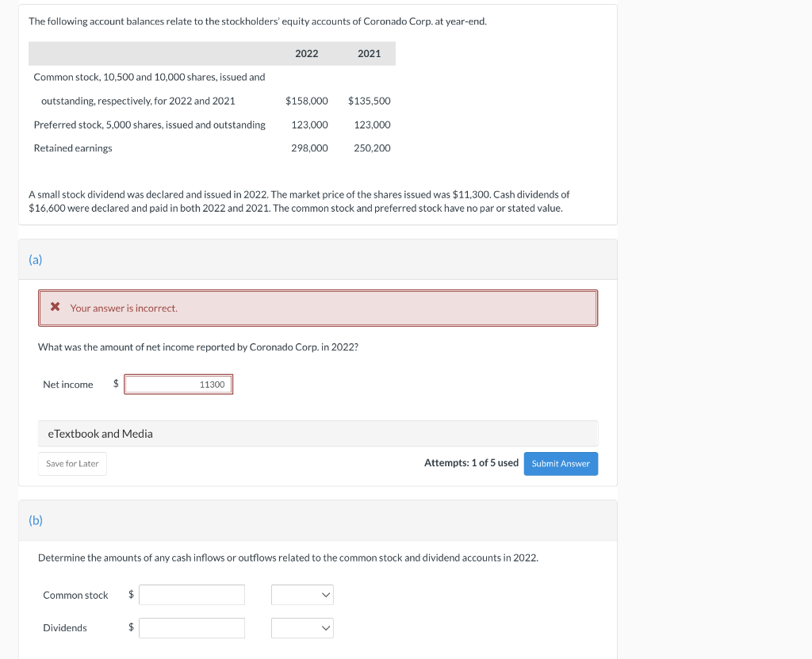Viewport: 812px width, 659px height.
Task: Click the part (b) cash inflows question text
Action: pos(288,558)
